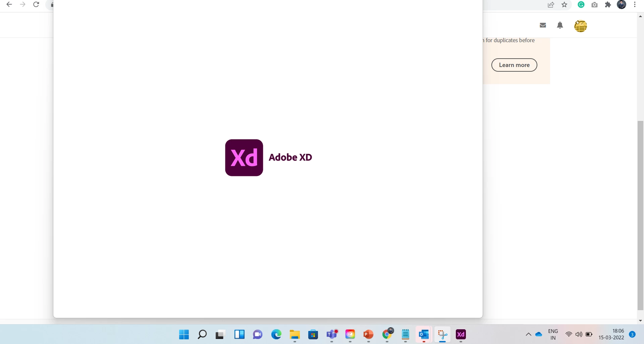Image resolution: width=644 pixels, height=344 pixels.
Task: Launch Microsoft Edge from taskbar
Action: click(276, 334)
